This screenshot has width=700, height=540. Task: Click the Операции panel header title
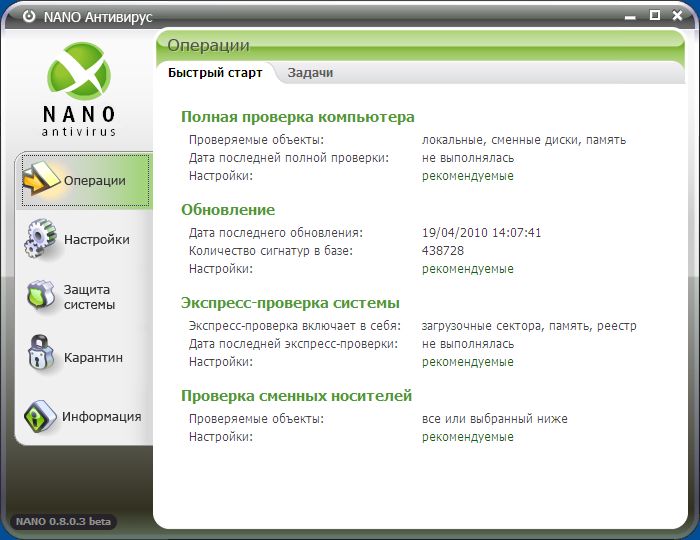click(208, 46)
